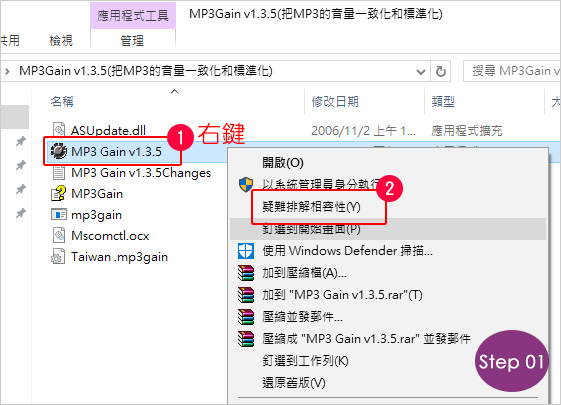Select the file name mp3gain
Image resolution: width=561 pixels, height=405 pixels.
click(x=96, y=215)
